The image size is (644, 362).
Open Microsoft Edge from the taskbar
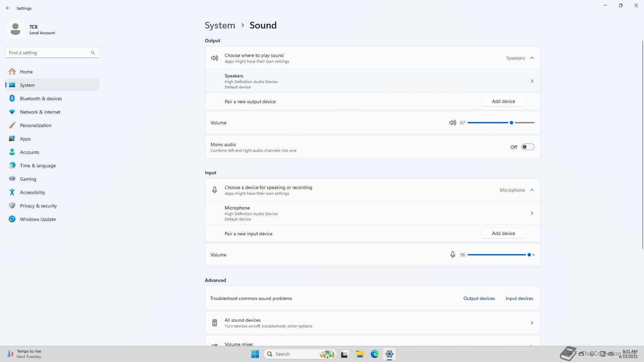374,354
